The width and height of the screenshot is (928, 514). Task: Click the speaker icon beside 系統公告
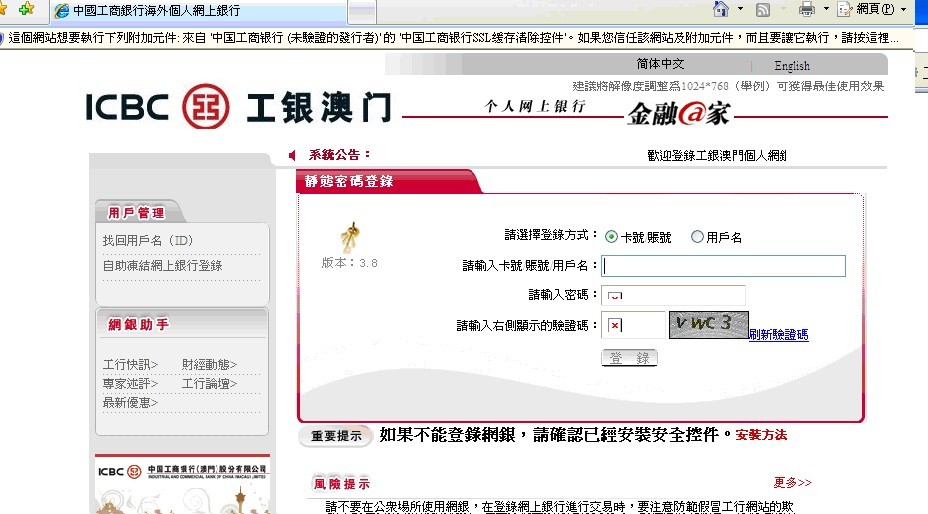point(292,155)
